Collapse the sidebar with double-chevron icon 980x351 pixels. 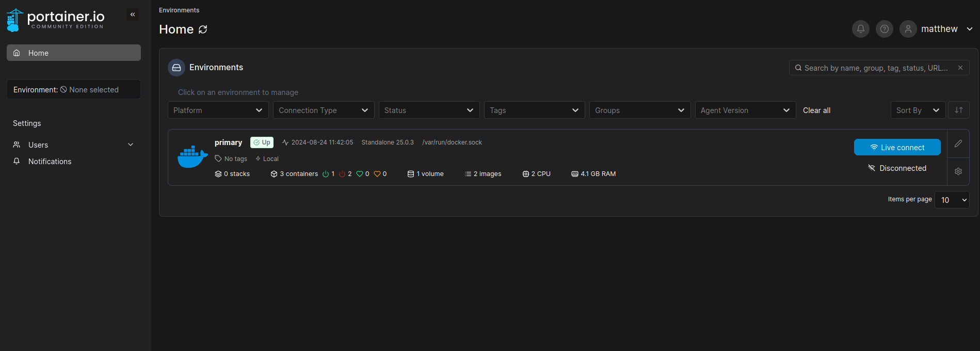pos(133,14)
